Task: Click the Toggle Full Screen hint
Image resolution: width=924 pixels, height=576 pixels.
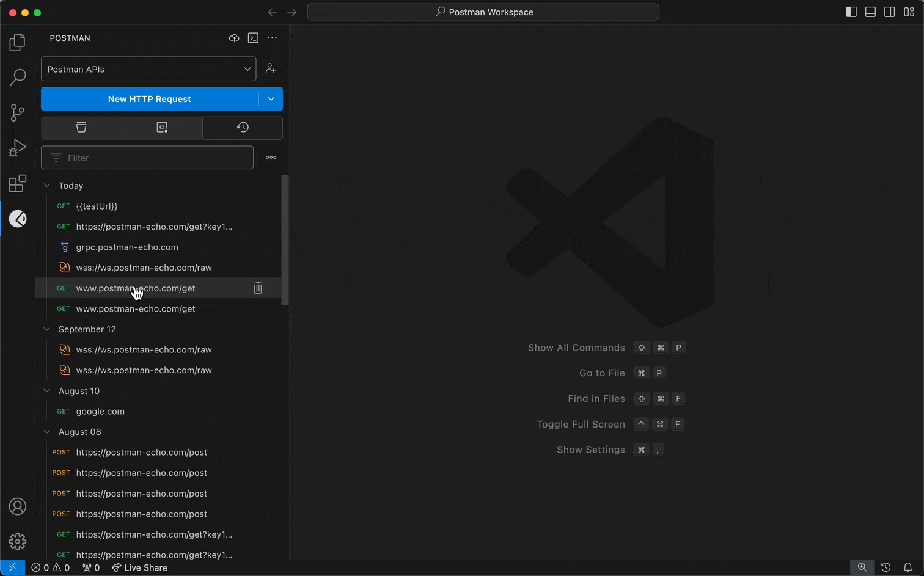Action: click(581, 425)
